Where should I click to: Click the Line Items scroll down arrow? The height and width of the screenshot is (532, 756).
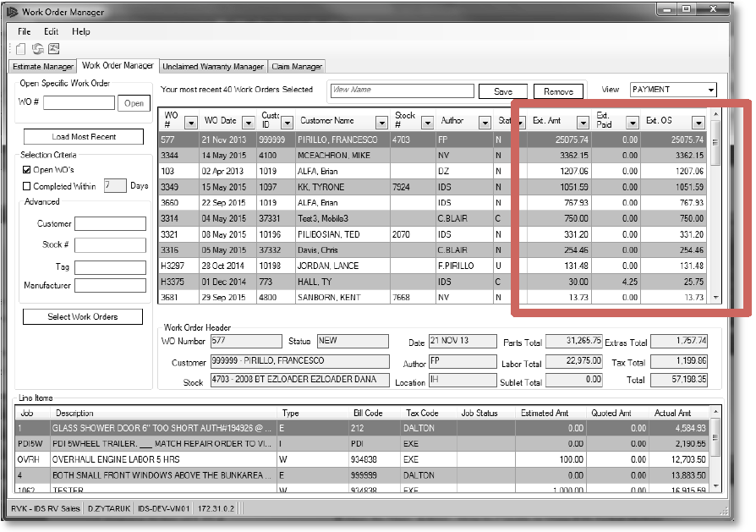click(715, 486)
